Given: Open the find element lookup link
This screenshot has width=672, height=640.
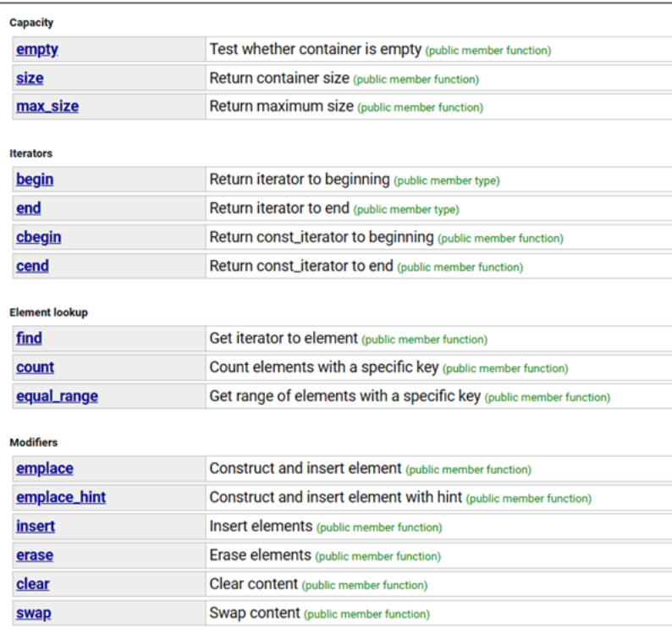Looking at the screenshot, I should pos(29,338).
